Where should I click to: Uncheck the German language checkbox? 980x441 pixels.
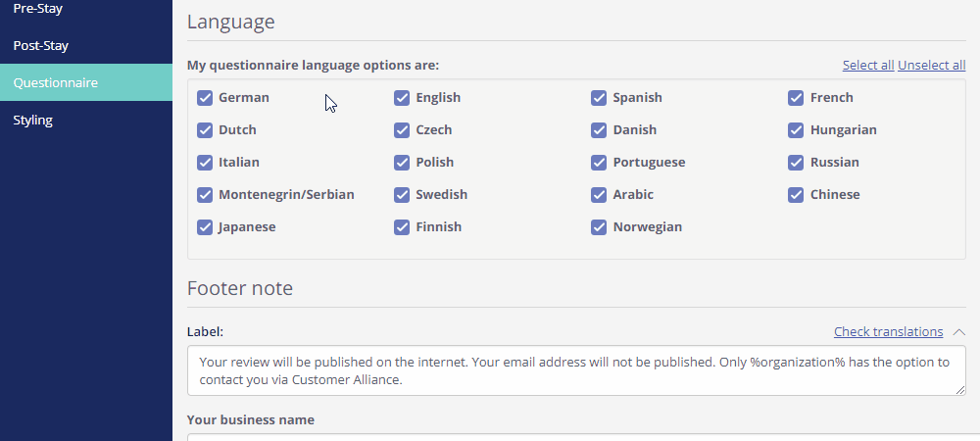(205, 97)
